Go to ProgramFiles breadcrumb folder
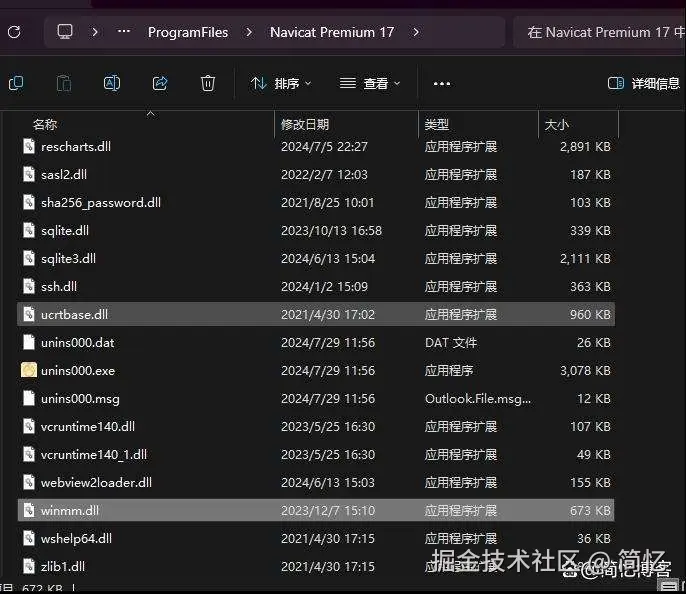This screenshot has height=594, width=686. [x=188, y=32]
